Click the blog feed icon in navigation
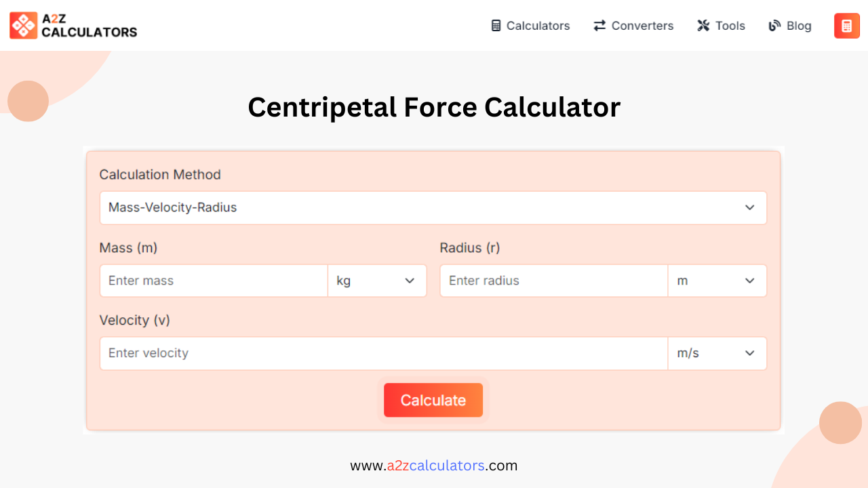868x488 pixels. pyautogui.click(x=774, y=25)
